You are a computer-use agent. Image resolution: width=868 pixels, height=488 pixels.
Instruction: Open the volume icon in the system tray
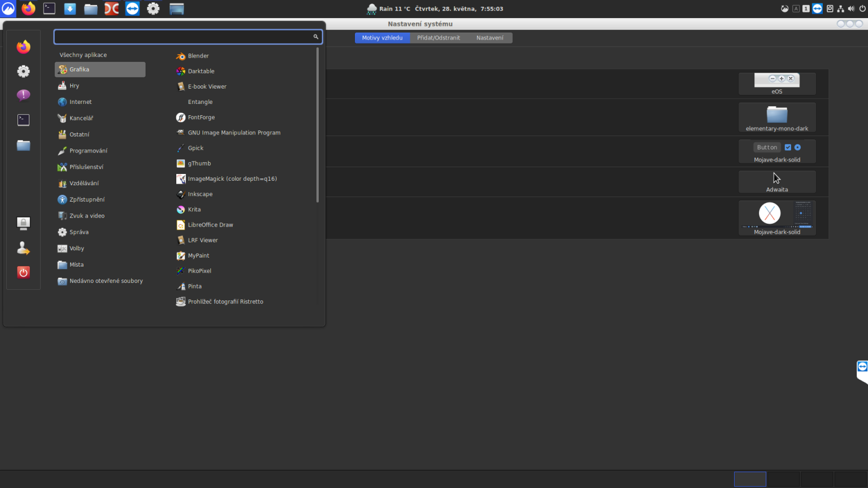850,8
